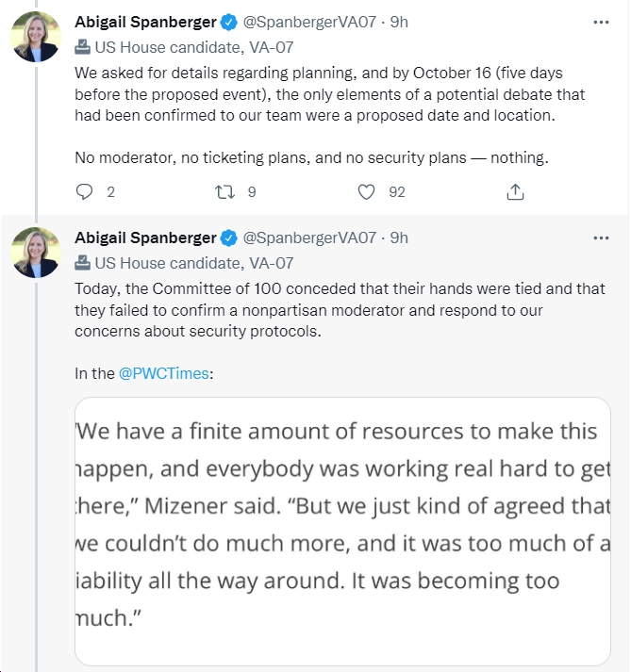This screenshot has height=672, width=631.
Task: Open the 9h timestamp of first tweet
Action: pyautogui.click(x=399, y=23)
